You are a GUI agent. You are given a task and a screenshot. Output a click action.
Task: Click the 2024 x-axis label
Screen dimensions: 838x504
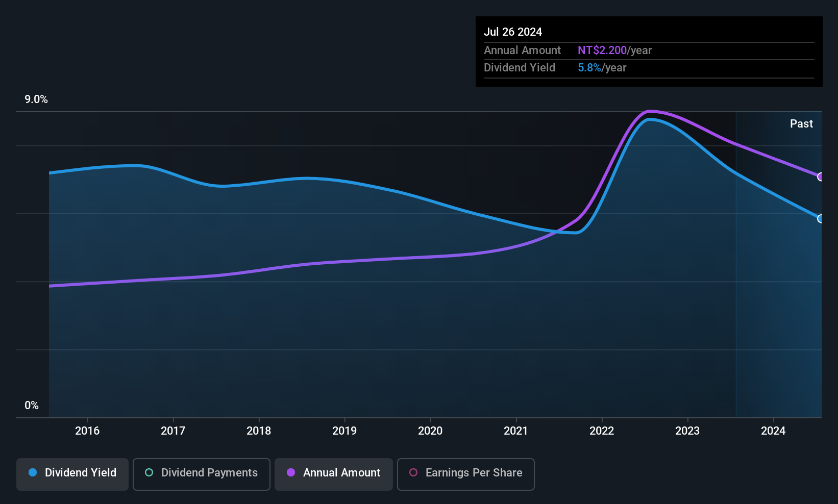773,431
